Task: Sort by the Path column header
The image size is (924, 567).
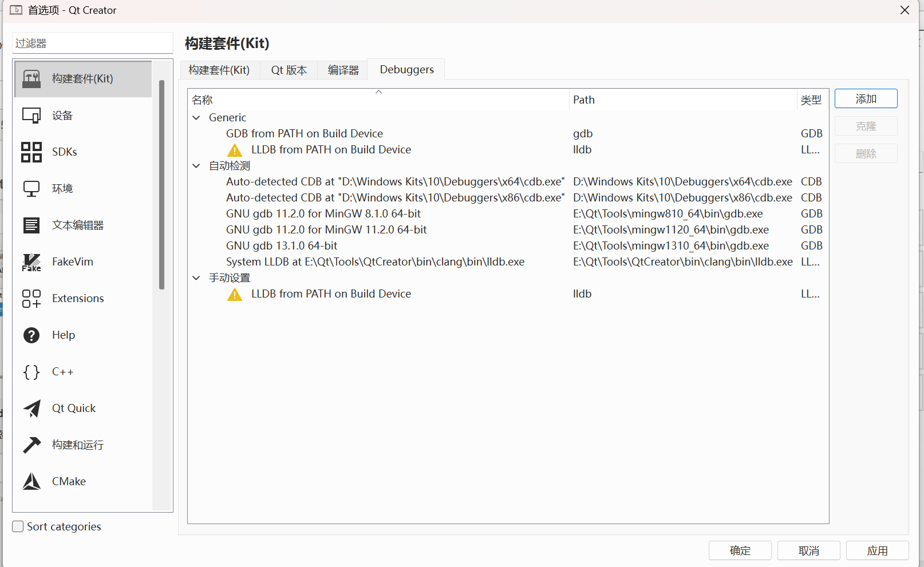Action: 683,100
